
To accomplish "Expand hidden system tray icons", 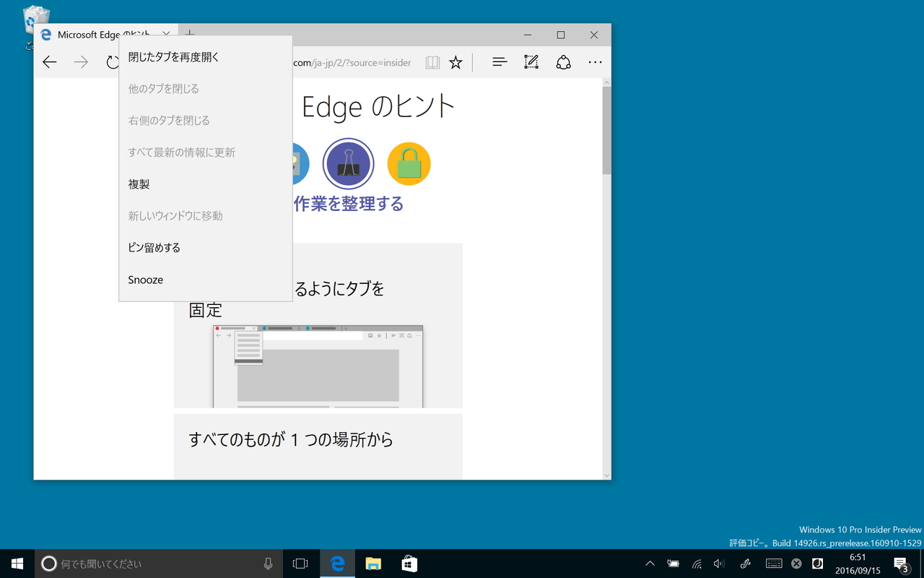I will tap(650, 564).
